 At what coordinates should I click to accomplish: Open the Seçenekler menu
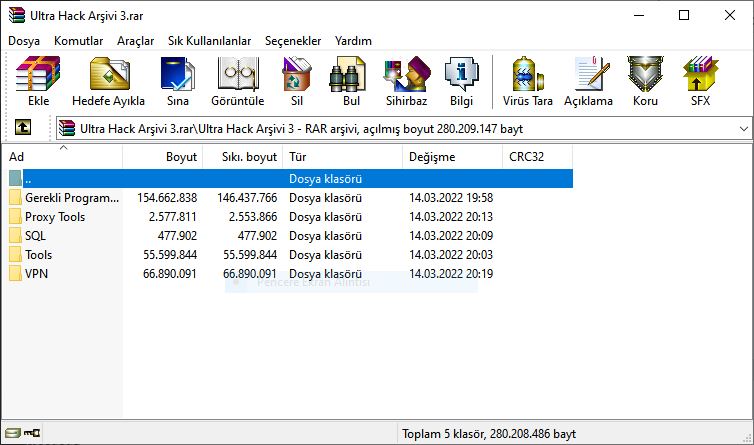(x=293, y=41)
